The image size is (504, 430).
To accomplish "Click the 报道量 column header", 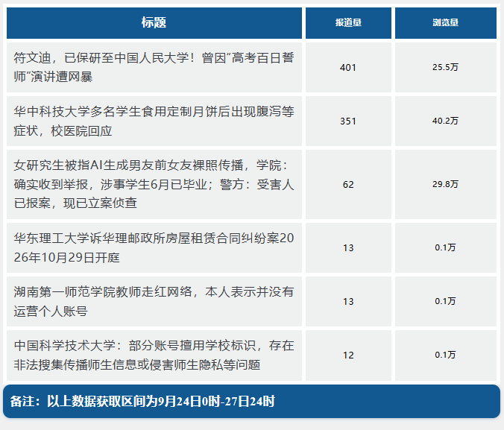I will pyautogui.click(x=348, y=23).
